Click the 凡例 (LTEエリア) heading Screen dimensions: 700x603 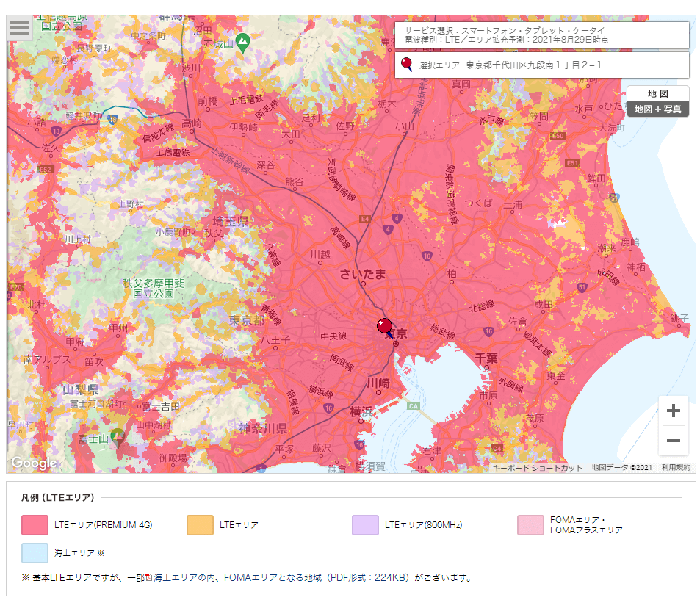click(x=57, y=497)
